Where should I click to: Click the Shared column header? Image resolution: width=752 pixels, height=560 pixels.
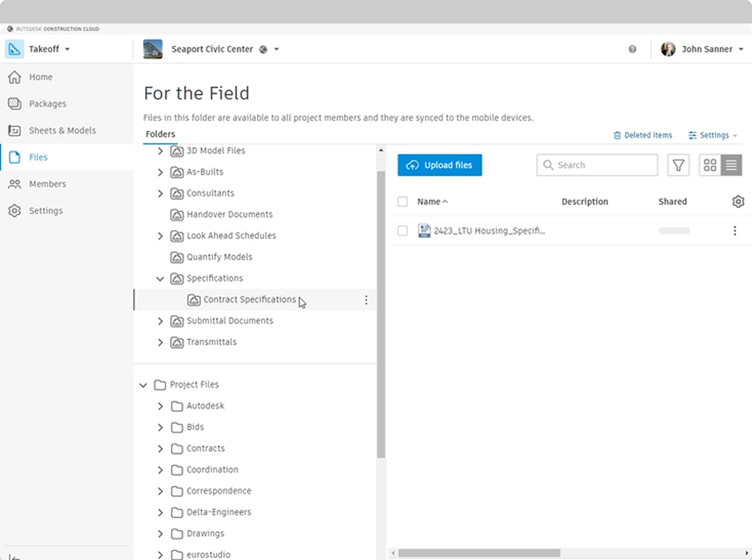672,202
